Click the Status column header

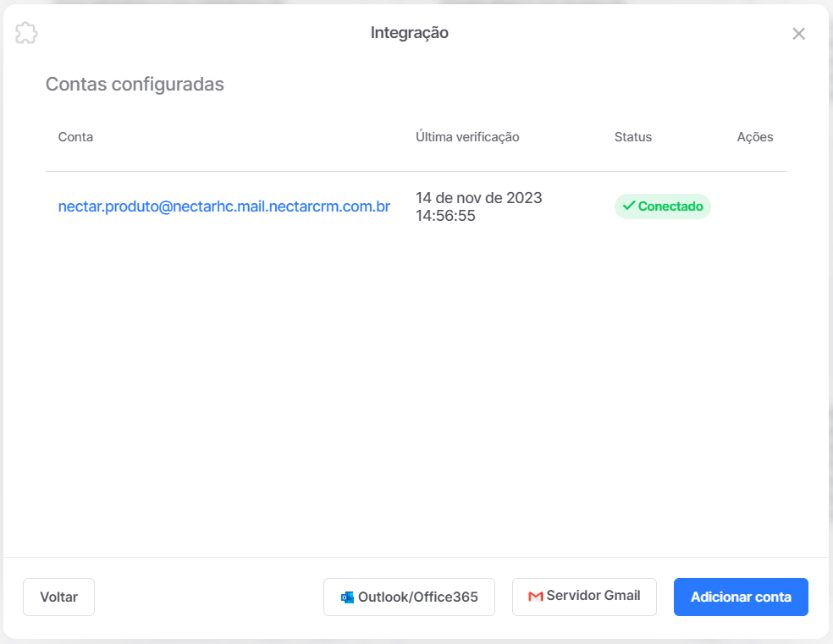[632, 137]
